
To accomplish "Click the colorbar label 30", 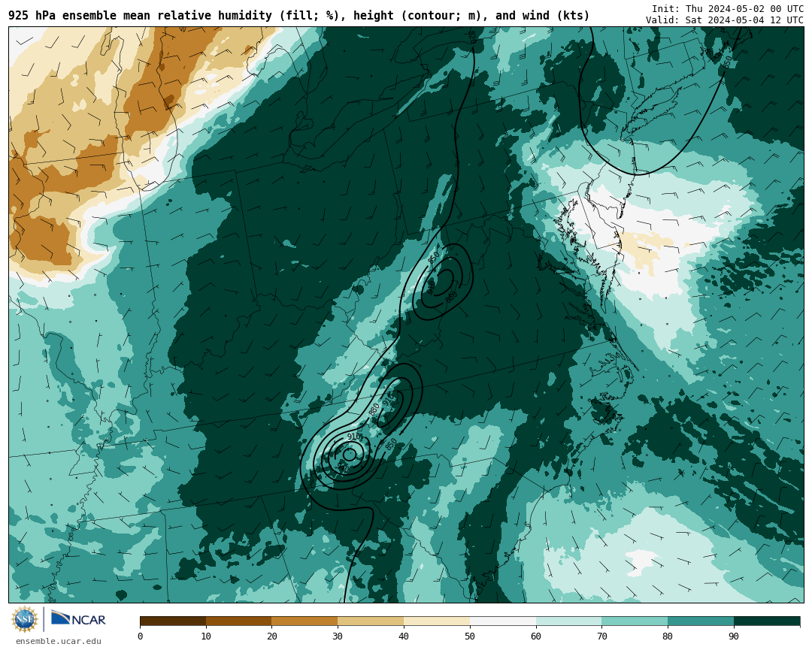I will tap(338, 636).
